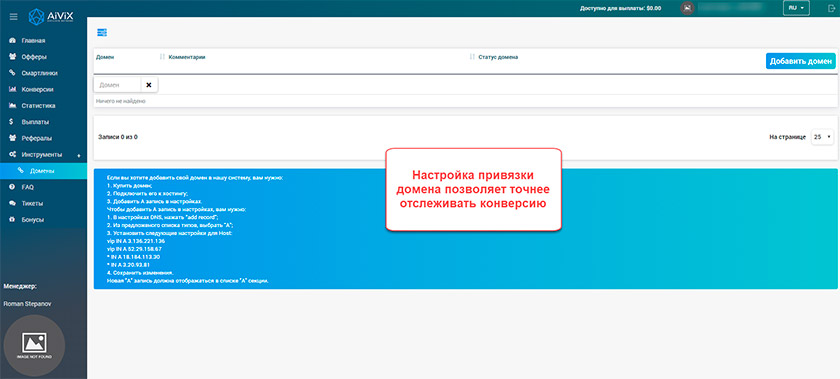Click manager name Roman Stepanov

[x=27, y=303]
